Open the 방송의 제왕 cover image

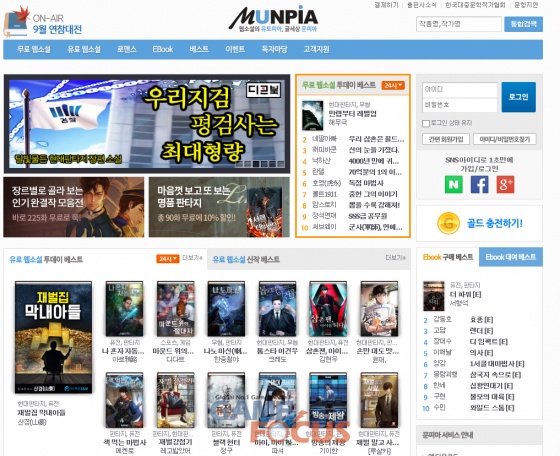pos(328,400)
